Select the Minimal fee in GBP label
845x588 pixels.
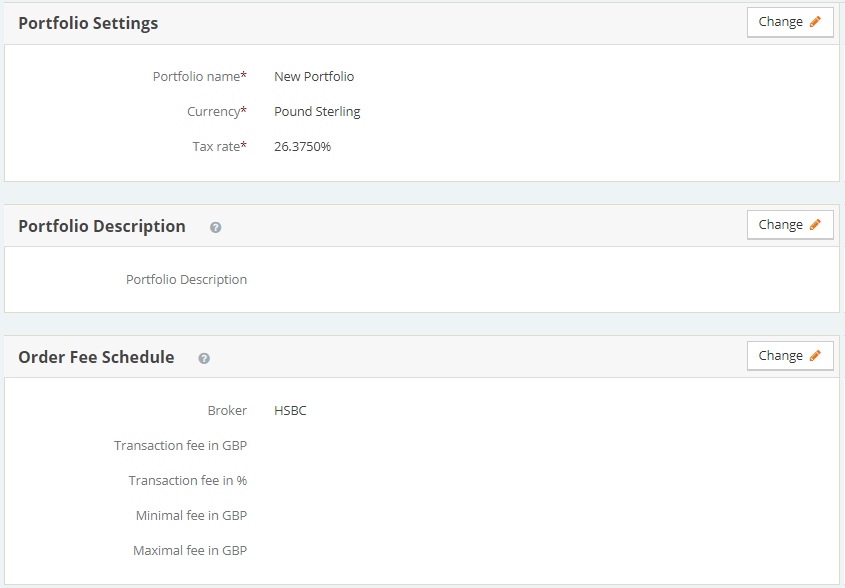pos(191,515)
